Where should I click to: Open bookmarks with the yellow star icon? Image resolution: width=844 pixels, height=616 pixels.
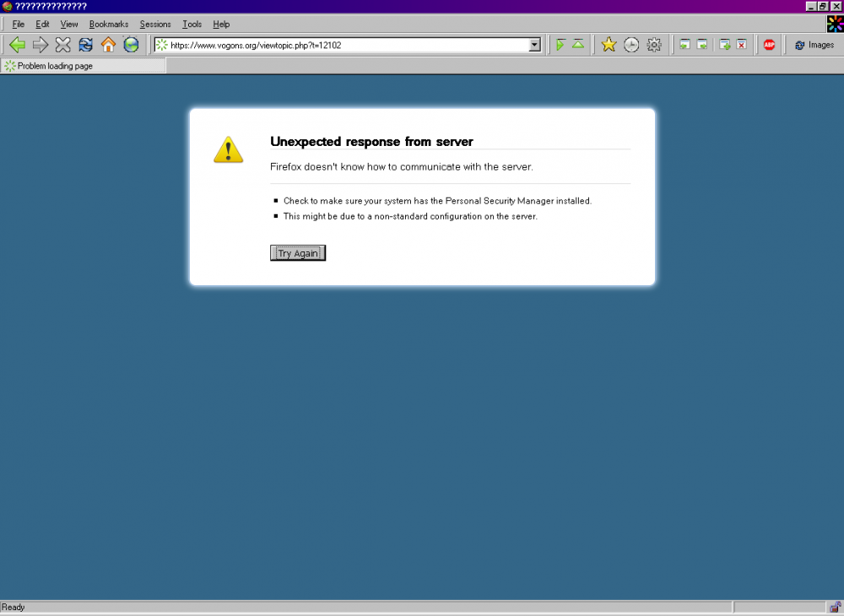[x=609, y=45]
